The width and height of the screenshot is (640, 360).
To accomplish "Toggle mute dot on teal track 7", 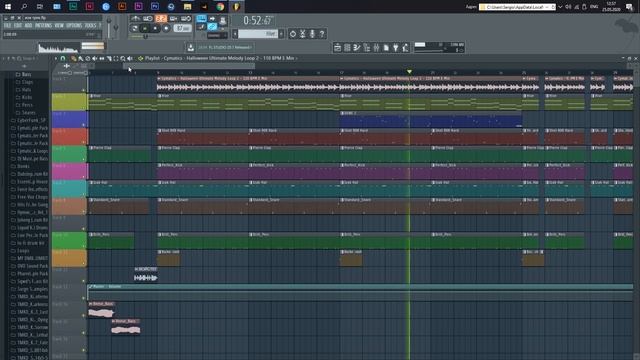I will pyautogui.click(x=84, y=194).
